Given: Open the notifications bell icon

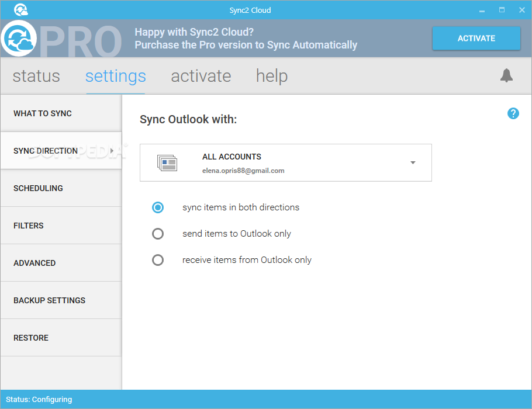Looking at the screenshot, I should coord(506,75).
